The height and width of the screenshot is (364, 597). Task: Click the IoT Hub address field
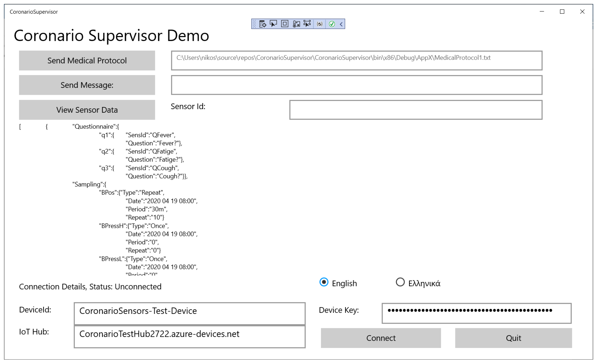pyautogui.click(x=189, y=337)
